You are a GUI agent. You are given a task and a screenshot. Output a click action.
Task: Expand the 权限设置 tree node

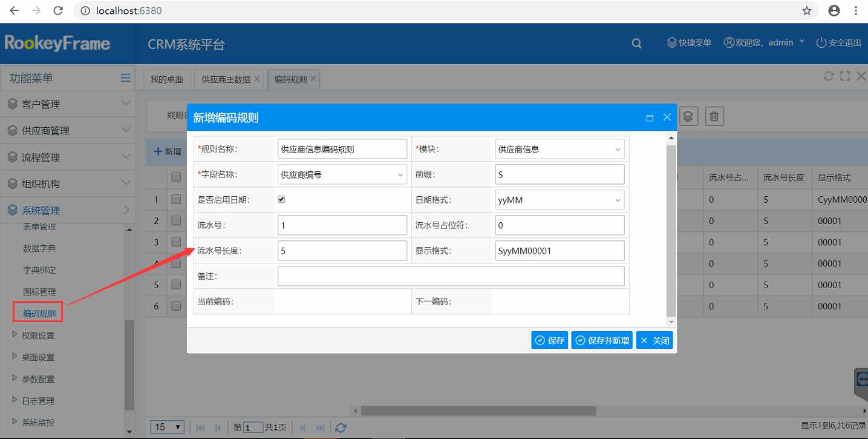[15, 334]
